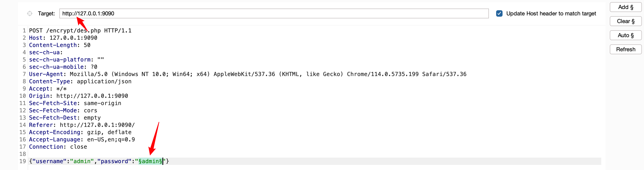Click the Refresh button
644x170 pixels.
pos(625,49)
